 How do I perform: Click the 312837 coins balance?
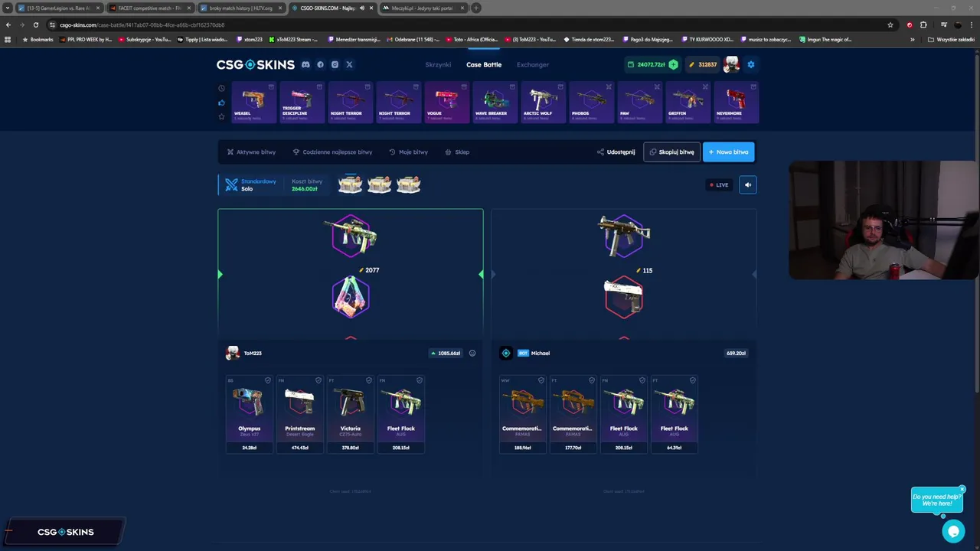click(703, 64)
